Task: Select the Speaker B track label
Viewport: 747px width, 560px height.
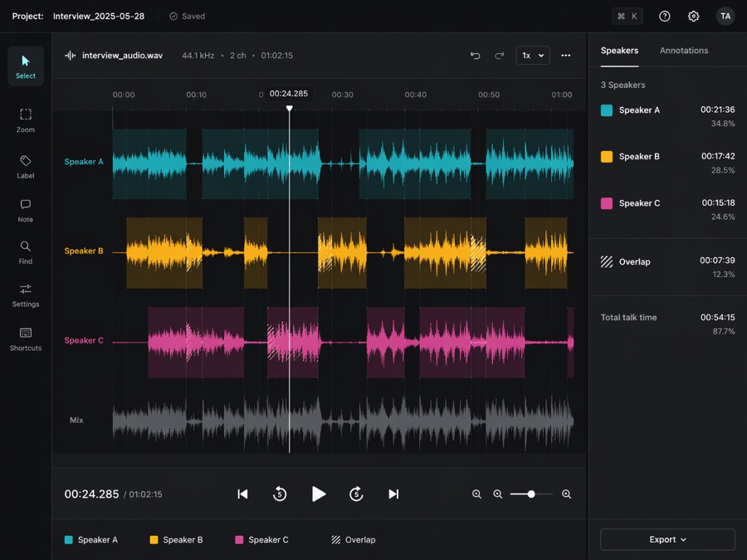Action: pos(84,251)
